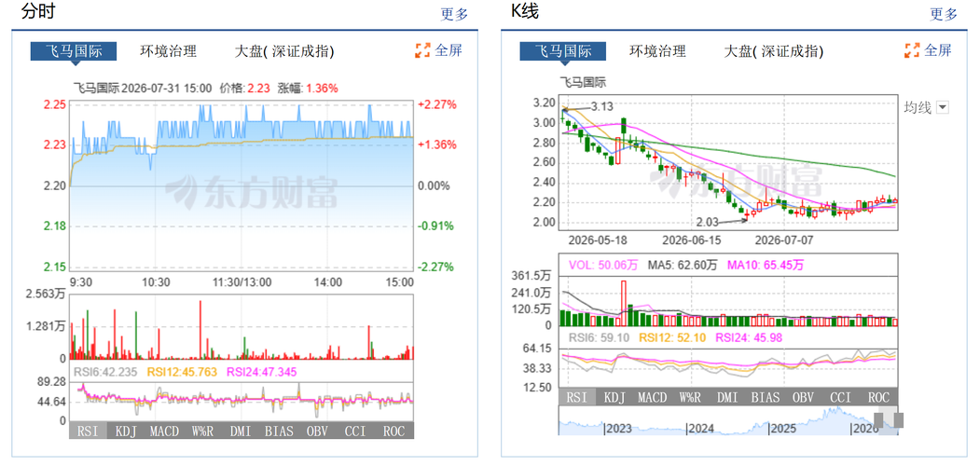Viewport: 980px width, 466px height.
Task: Click fullscreen icon in 分时 panel
Action: [x=423, y=50]
